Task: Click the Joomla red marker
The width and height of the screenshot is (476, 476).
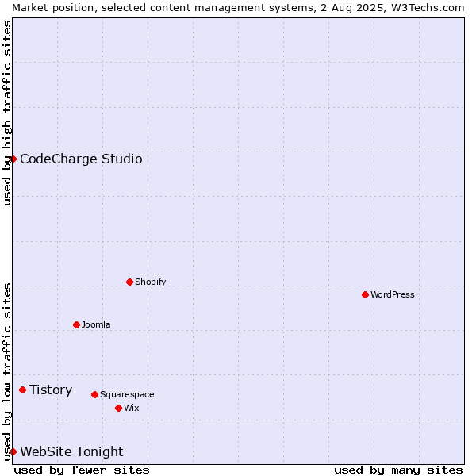Action: (x=76, y=324)
